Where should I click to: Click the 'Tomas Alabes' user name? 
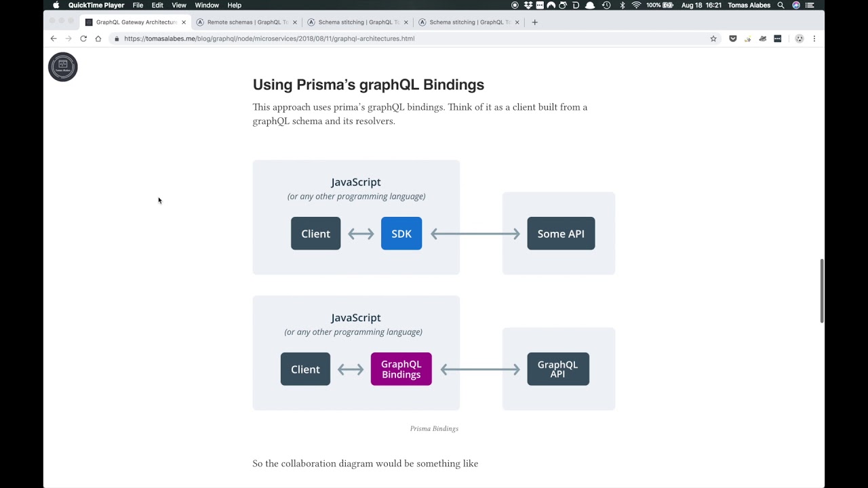pos(749,5)
